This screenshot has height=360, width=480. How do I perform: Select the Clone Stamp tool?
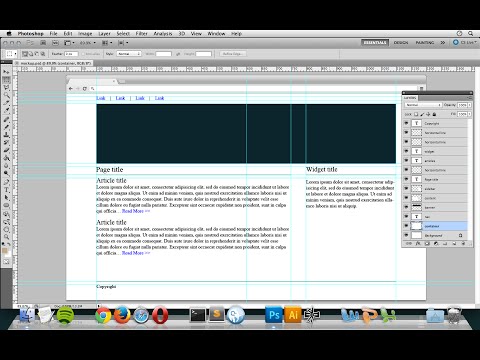point(6,135)
